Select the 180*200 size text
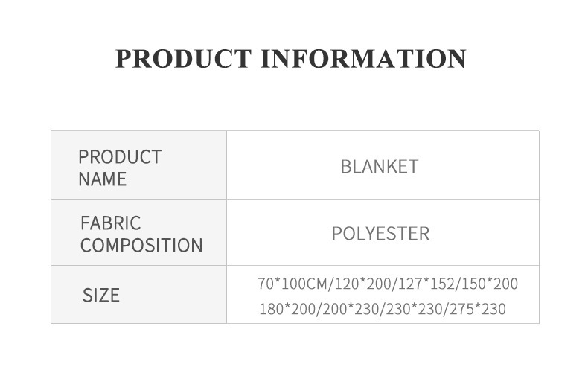This screenshot has height=373, width=588. [x=287, y=309]
